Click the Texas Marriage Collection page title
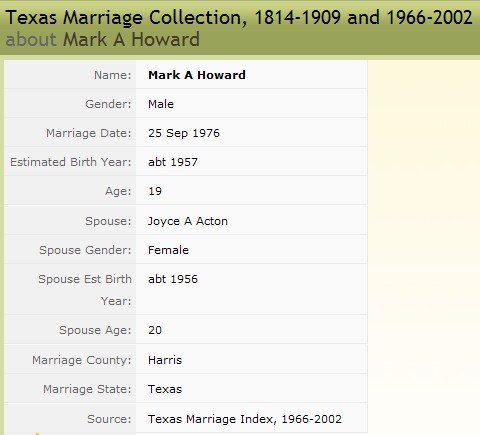 tap(239, 17)
